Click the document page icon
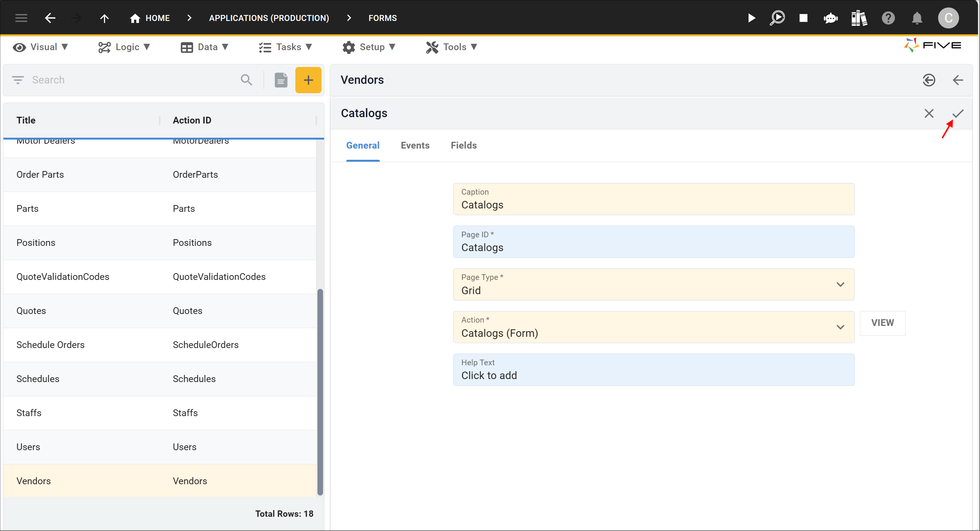 pyautogui.click(x=281, y=80)
